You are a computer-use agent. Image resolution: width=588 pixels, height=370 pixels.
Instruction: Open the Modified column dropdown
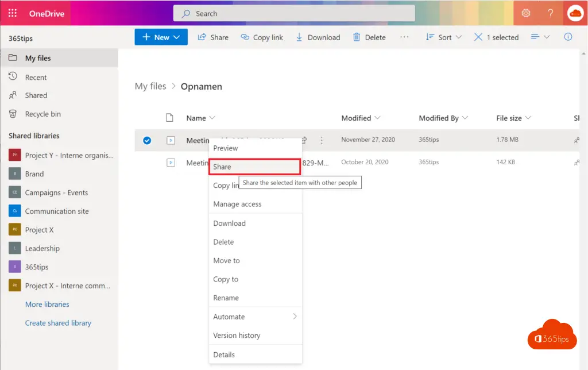(x=361, y=118)
